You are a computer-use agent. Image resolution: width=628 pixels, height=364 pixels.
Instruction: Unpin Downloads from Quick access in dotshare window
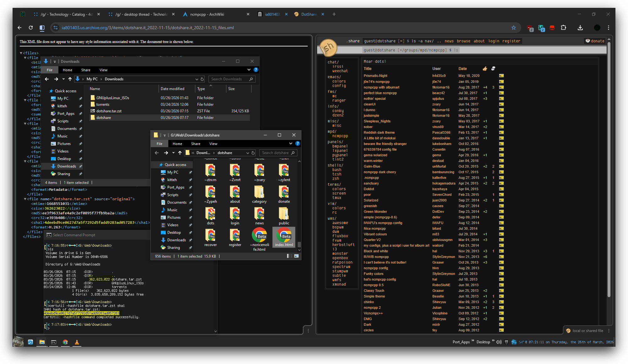[190, 240]
